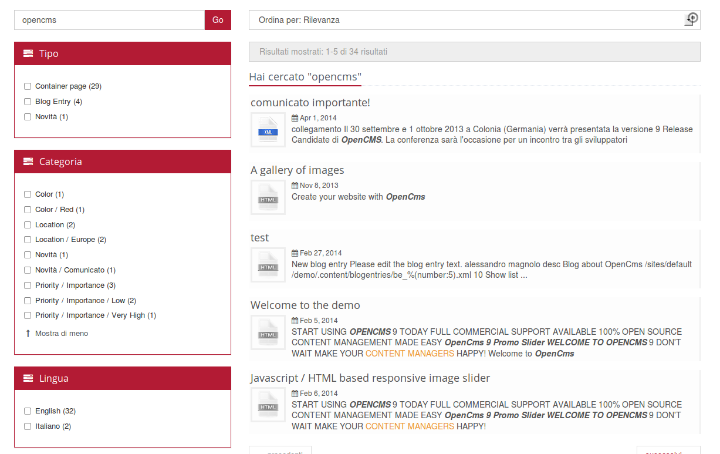Click HTML file icon of Welcome to the demo
This screenshot has height=454, width=720.
pyautogui.click(x=268, y=332)
